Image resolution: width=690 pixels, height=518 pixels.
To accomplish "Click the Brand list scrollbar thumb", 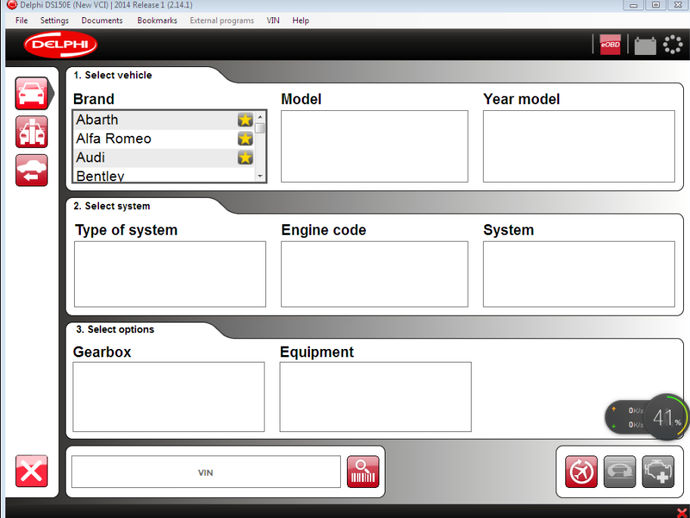I will (x=260, y=128).
